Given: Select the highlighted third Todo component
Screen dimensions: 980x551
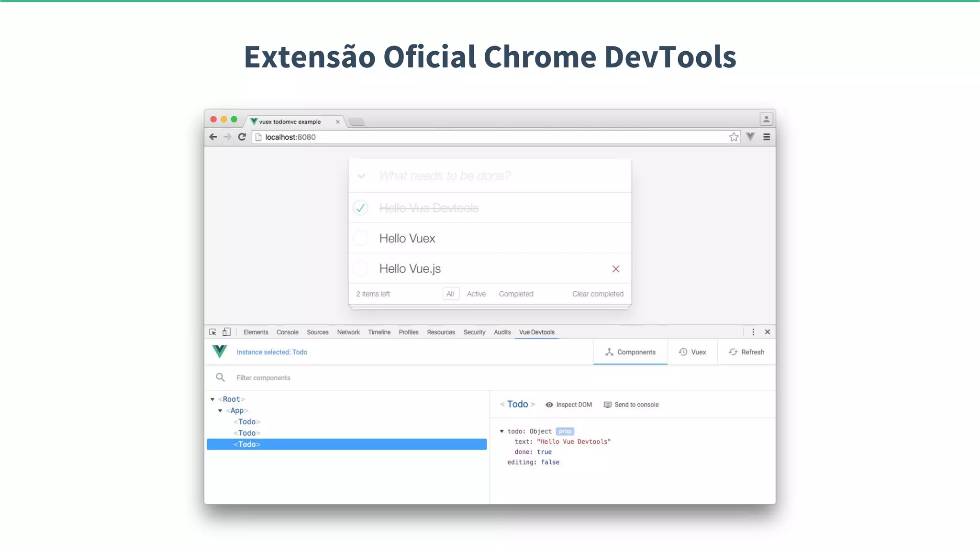Looking at the screenshot, I should tap(347, 444).
